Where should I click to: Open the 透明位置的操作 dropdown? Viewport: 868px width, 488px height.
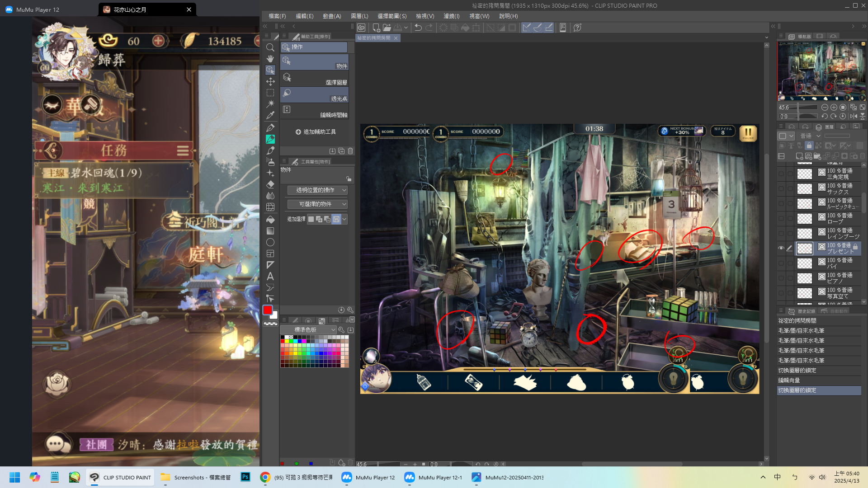317,190
